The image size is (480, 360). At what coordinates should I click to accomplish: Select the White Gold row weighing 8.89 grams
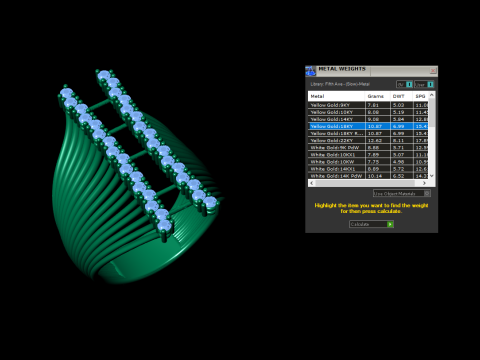(368, 169)
